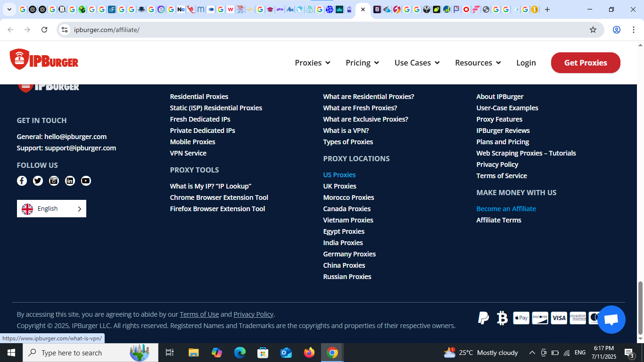Open the Twitter social icon

tap(38, 181)
